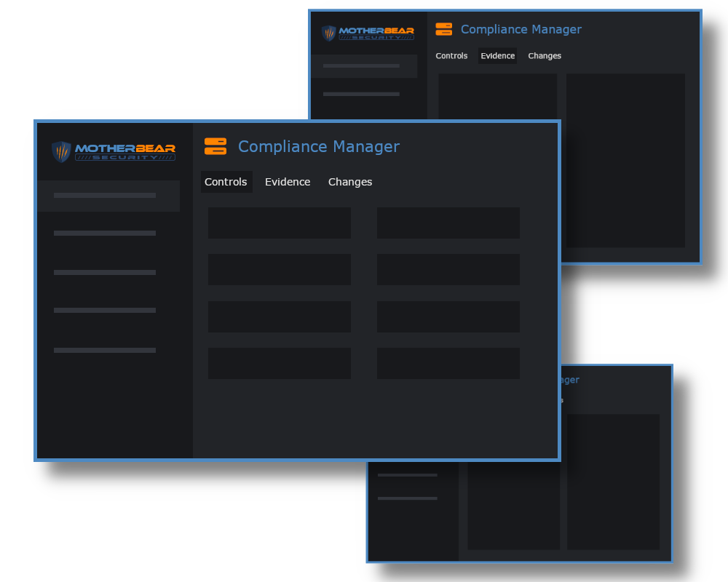Open the Controls tab in the front window
The height and width of the screenshot is (582, 728).
point(226,182)
